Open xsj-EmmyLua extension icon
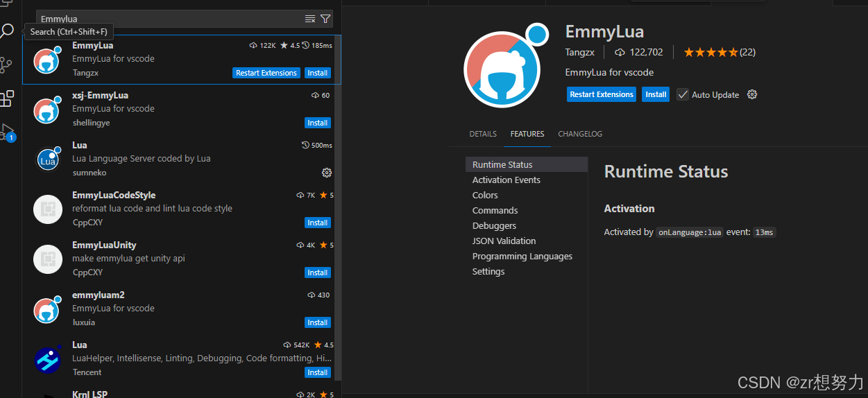The image size is (868, 398). [x=48, y=110]
